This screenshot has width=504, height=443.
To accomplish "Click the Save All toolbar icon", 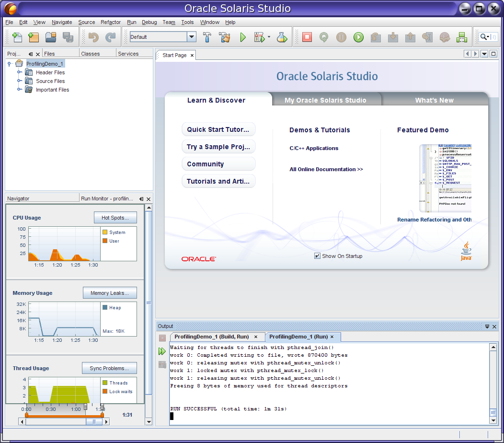I will pyautogui.click(x=68, y=37).
